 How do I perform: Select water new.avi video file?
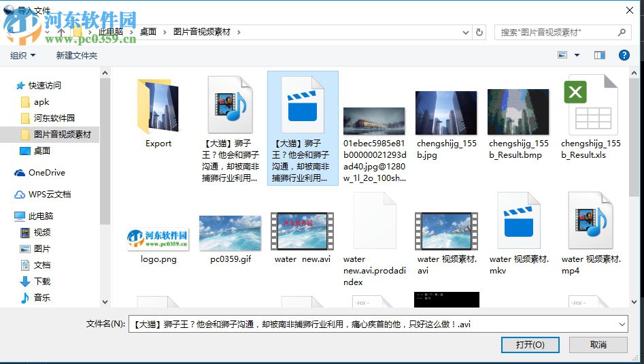[x=303, y=237]
